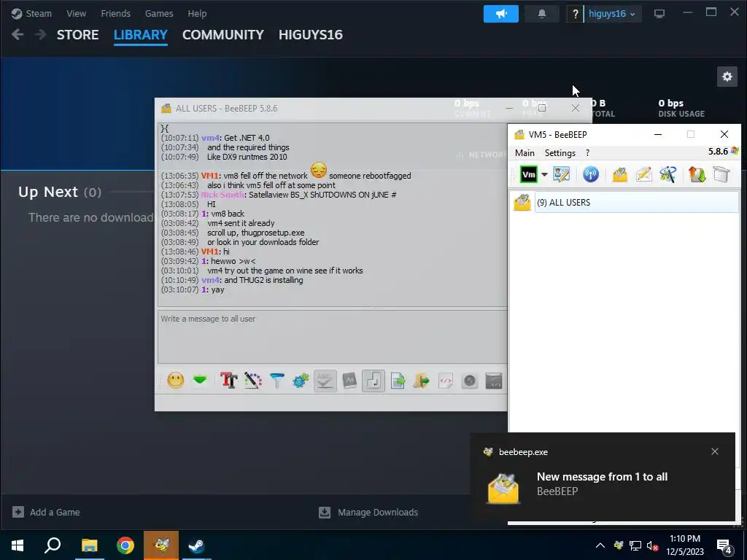Open status dropdown arrow next to Vm
The height and width of the screenshot is (560, 747).
[544, 174]
